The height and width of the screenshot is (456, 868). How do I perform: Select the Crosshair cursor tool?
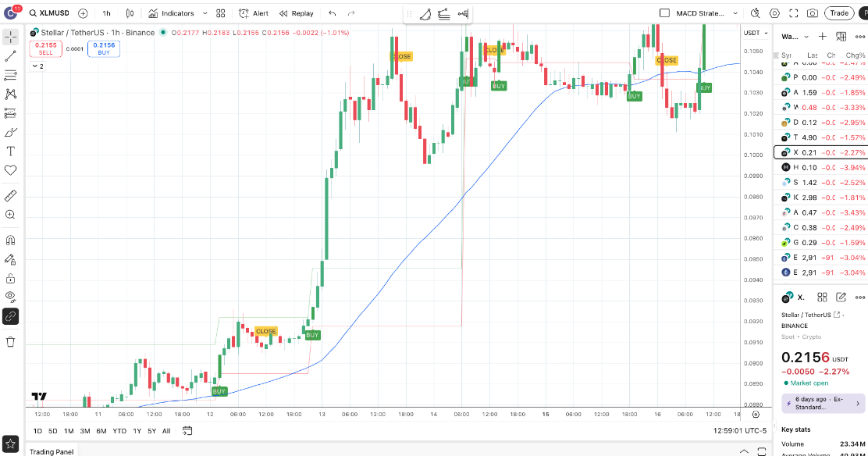pyautogui.click(x=11, y=36)
